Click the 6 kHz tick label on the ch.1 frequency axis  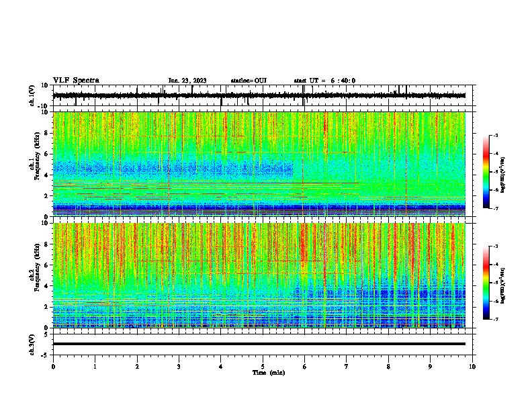[x=46, y=154]
